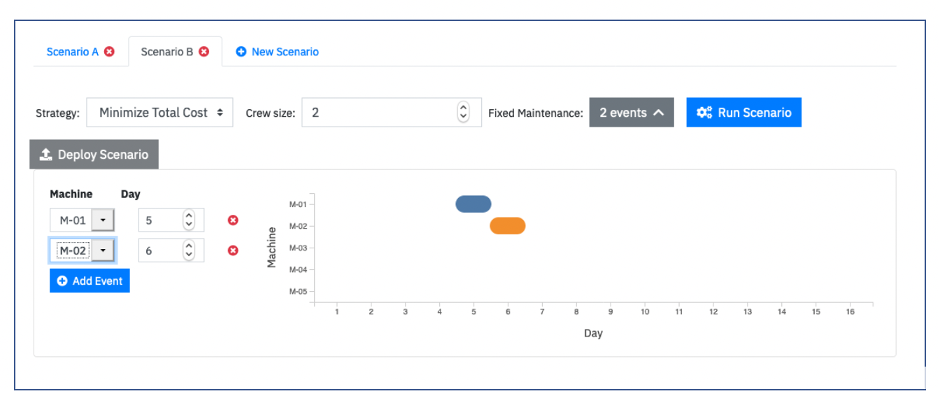The width and height of the screenshot is (939, 408).
Task: Click the Crew size stepper arrows
Action: point(463,112)
